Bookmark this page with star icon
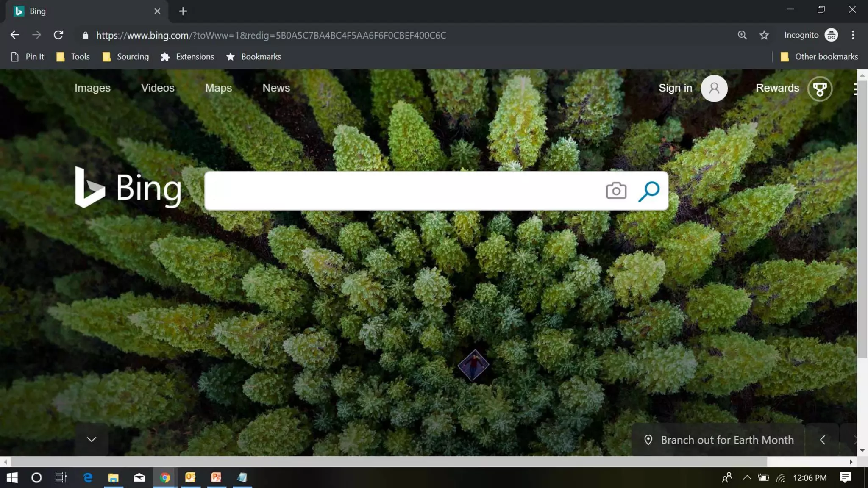The height and width of the screenshot is (488, 868). pyautogui.click(x=764, y=35)
